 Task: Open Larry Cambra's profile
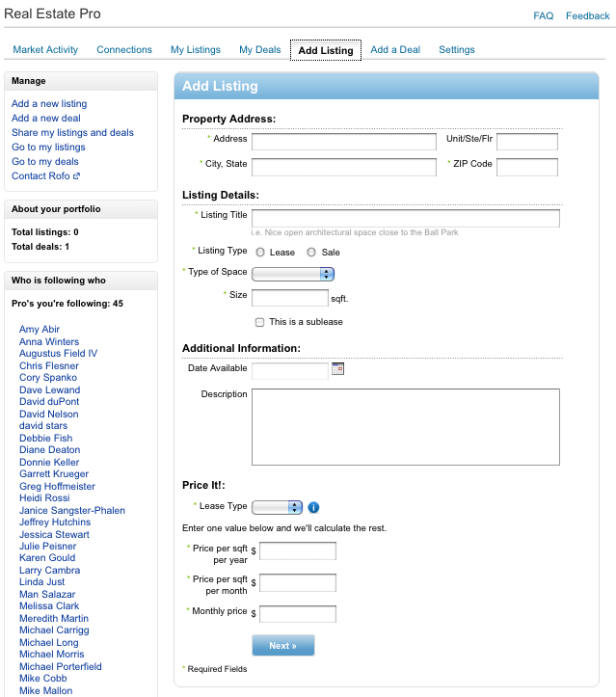50,570
